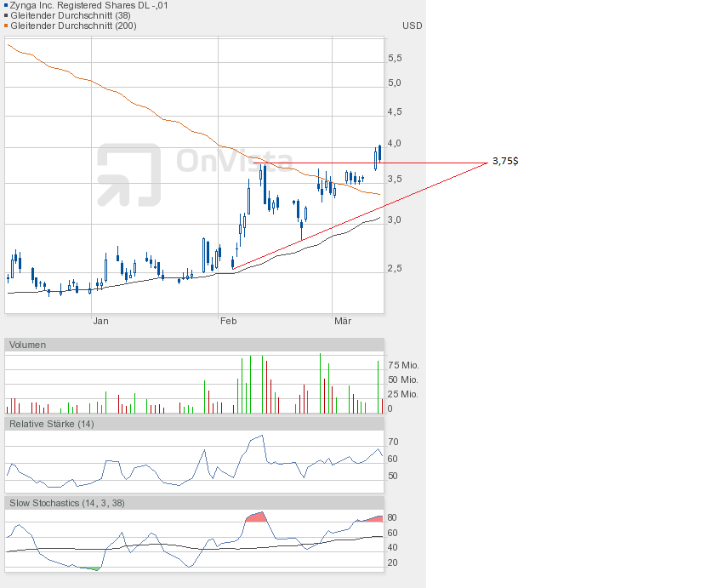Click the orange 200-day average legend marker
This screenshot has width=723, height=588.
click(7, 26)
